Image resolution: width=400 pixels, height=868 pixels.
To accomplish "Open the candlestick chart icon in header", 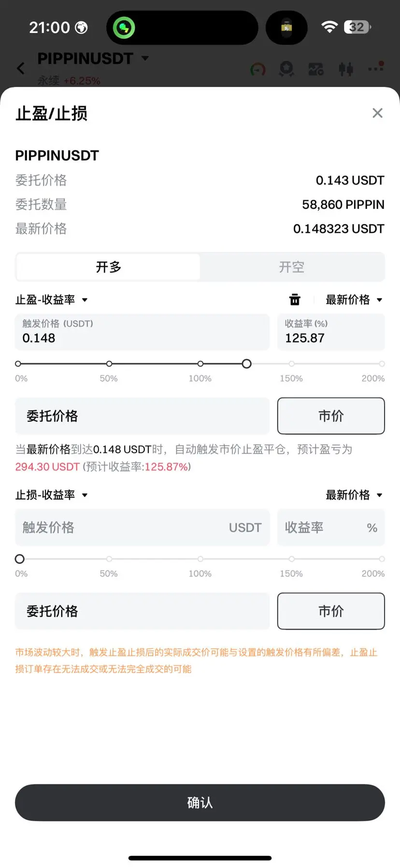I will pos(345,69).
